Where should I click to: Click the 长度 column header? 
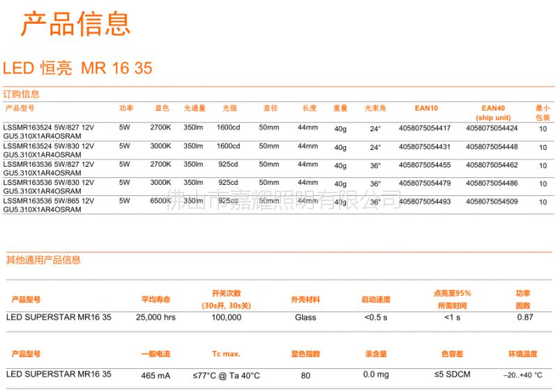pyautogui.click(x=309, y=108)
